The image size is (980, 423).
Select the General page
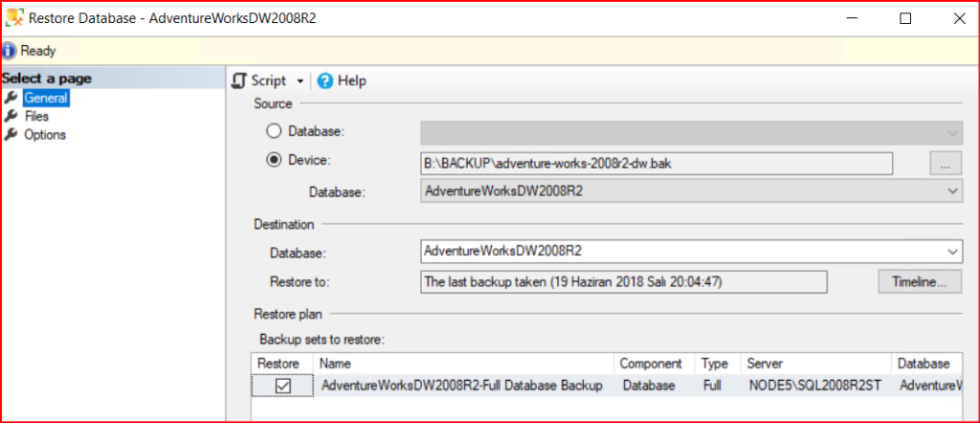46,99
